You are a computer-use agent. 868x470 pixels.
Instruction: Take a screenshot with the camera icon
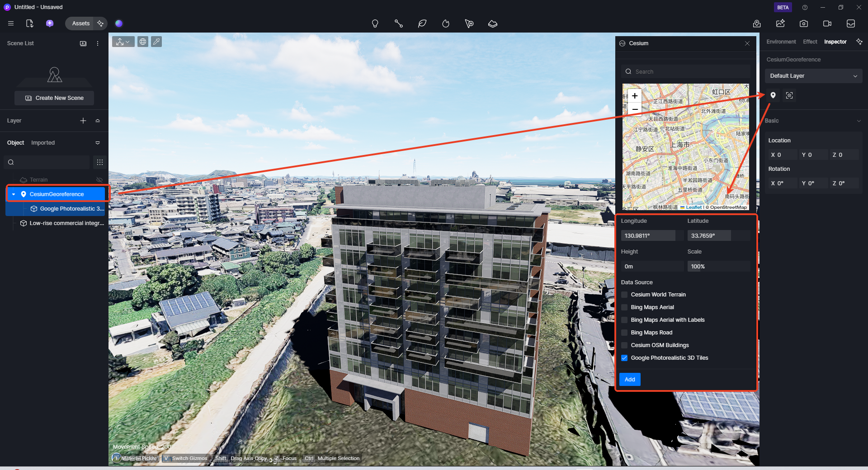[x=804, y=23]
